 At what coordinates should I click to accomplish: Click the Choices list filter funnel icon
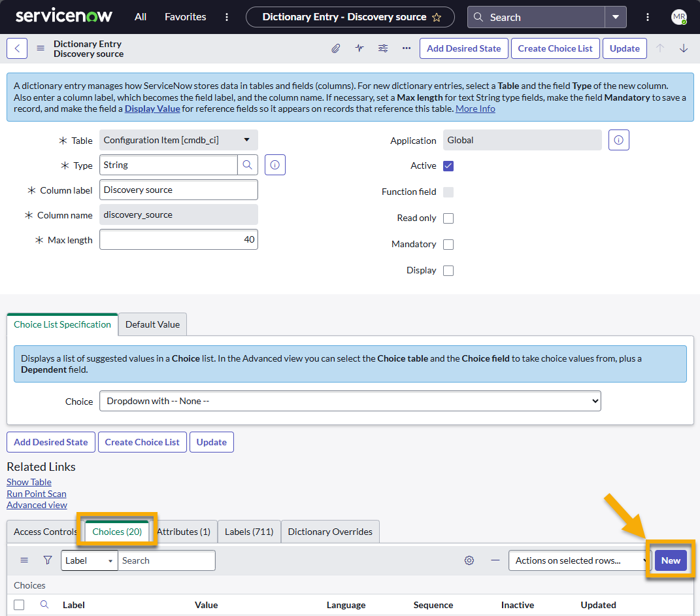pyautogui.click(x=48, y=560)
